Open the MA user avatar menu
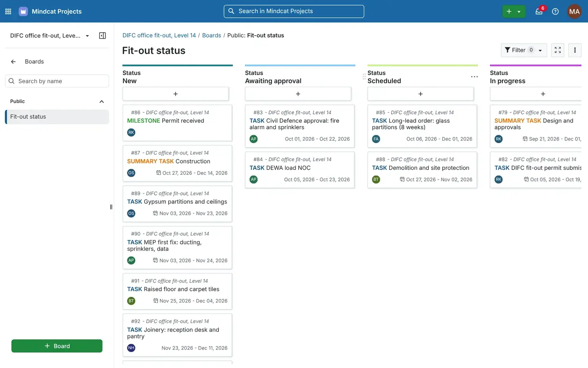588x368 pixels. 575,11
